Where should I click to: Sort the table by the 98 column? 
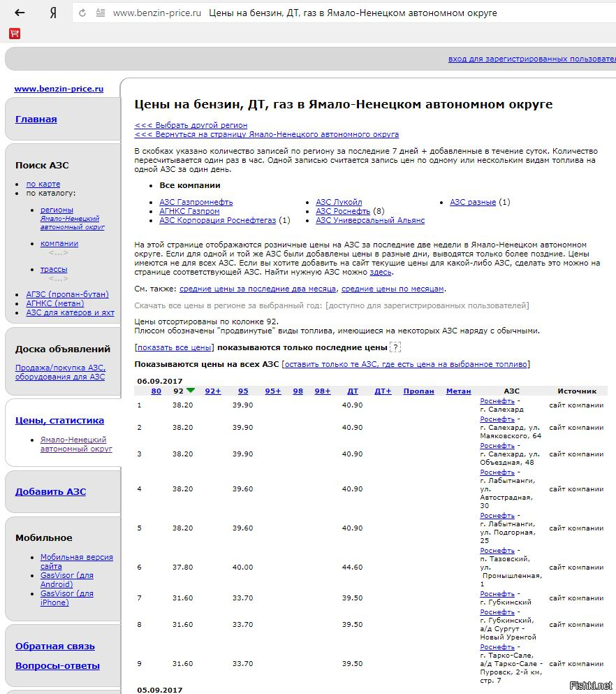pyautogui.click(x=298, y=391)
